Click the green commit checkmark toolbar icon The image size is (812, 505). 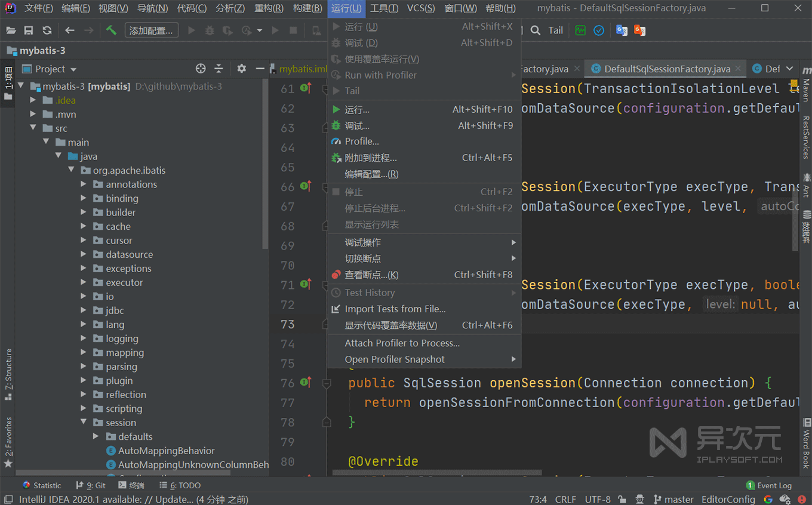pyautogui.click(x=599, y=30)
